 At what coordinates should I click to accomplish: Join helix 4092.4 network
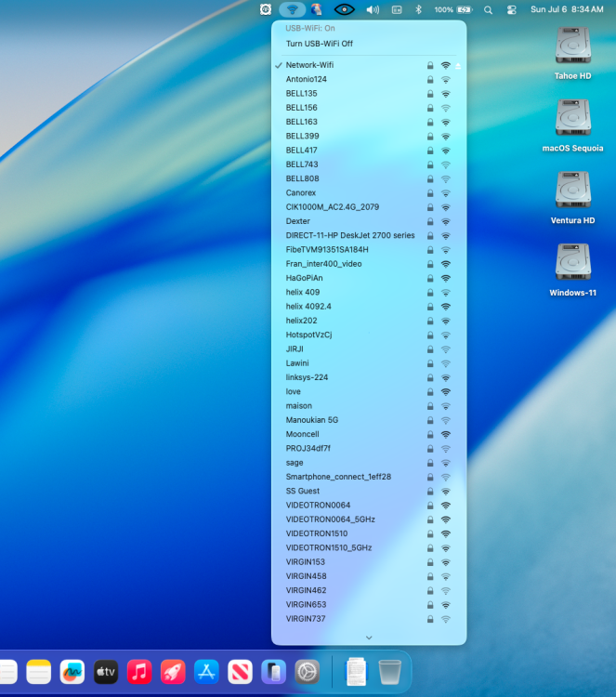click(369, 307)
